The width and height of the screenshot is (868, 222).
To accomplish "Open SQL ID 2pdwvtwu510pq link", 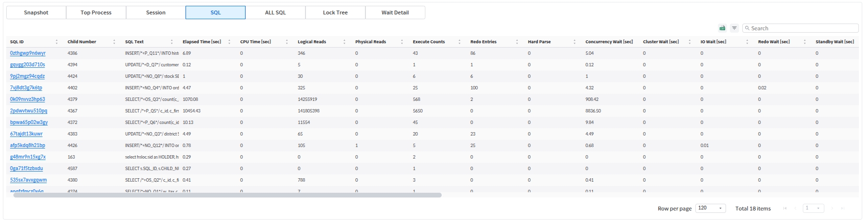I will [28, 111].
